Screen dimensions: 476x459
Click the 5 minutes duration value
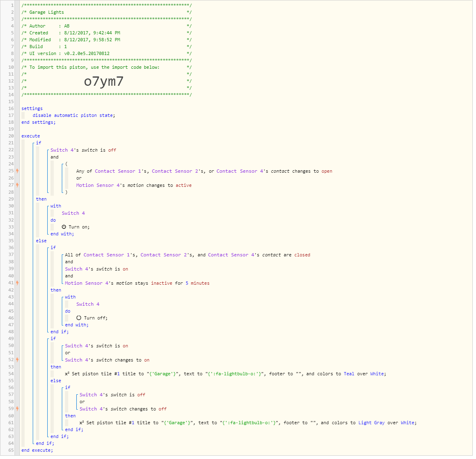tap(198, 284)
